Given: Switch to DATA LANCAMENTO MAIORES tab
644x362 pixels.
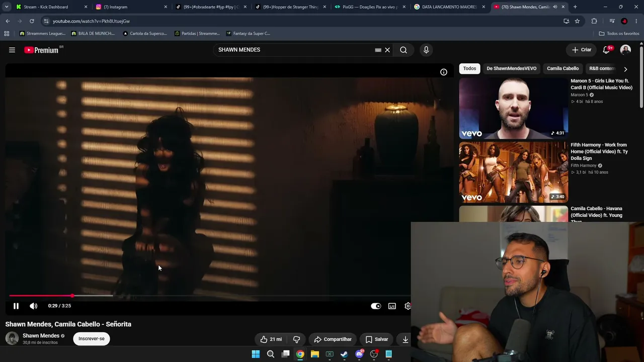Looking at the screenshot, I should coord(449,7).
